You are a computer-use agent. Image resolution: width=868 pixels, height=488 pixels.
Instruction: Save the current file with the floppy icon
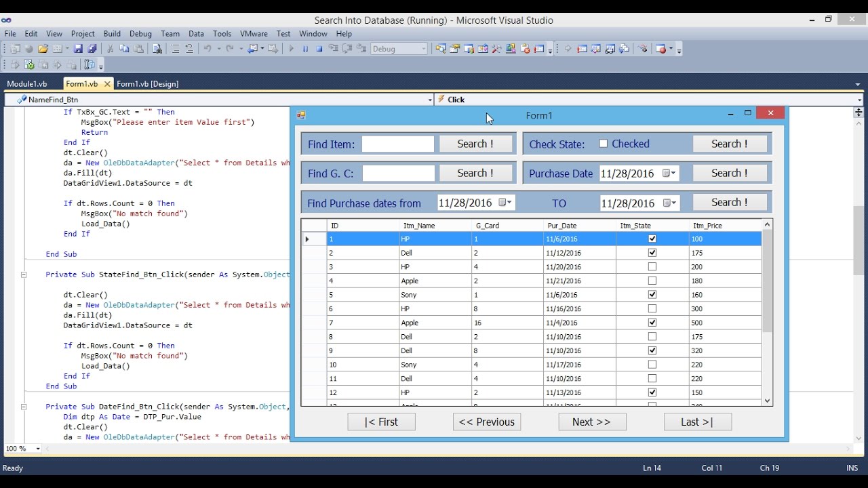(x=78, y=49)
